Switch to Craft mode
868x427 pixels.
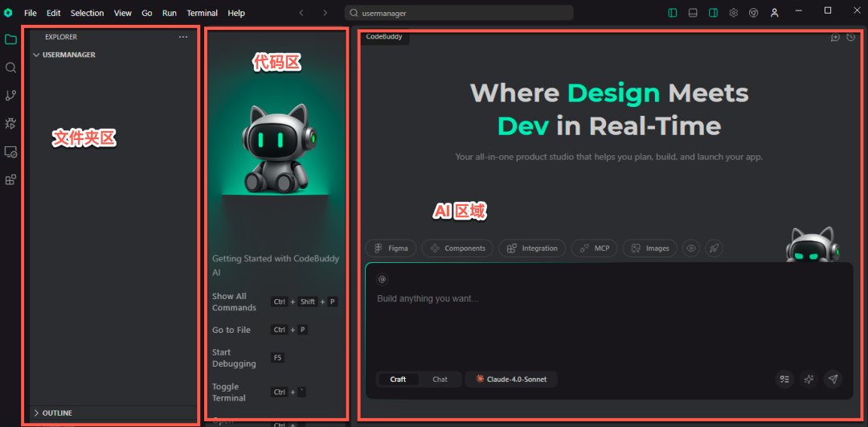tap(398, 380)
